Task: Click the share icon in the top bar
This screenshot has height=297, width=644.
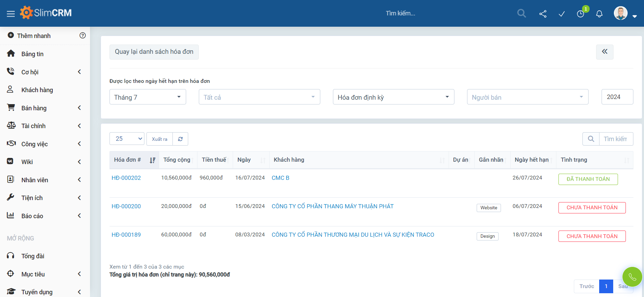Action: tap(543, 14)
